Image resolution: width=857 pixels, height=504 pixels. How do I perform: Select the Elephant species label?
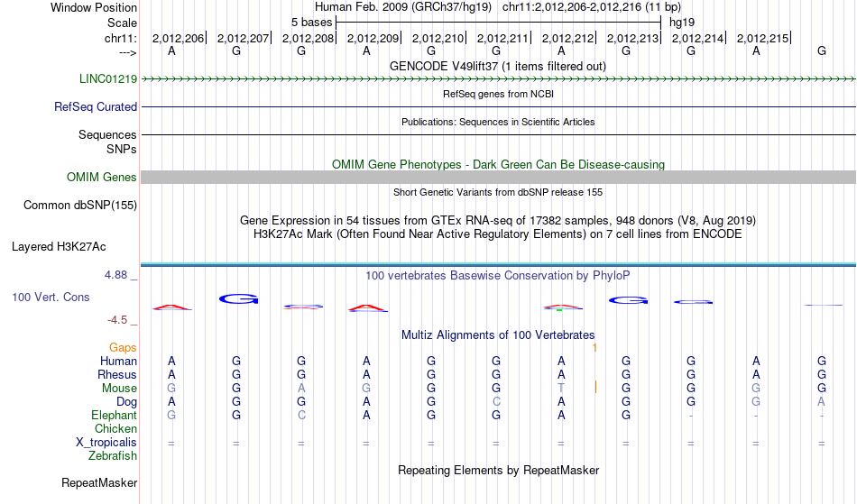(115, 416)
